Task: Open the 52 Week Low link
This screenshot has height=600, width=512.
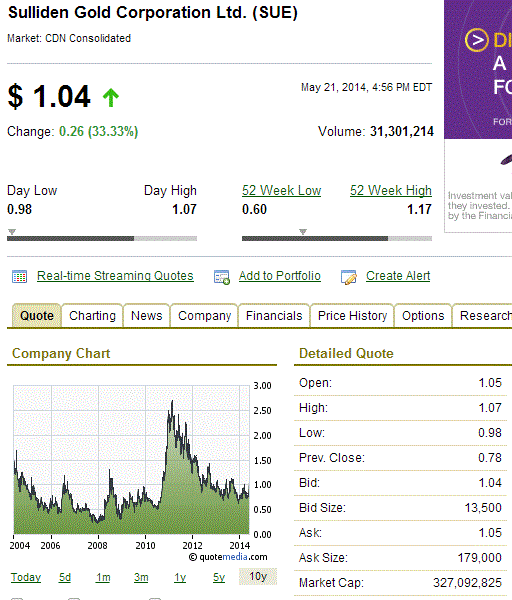Action: coord(281,191)
